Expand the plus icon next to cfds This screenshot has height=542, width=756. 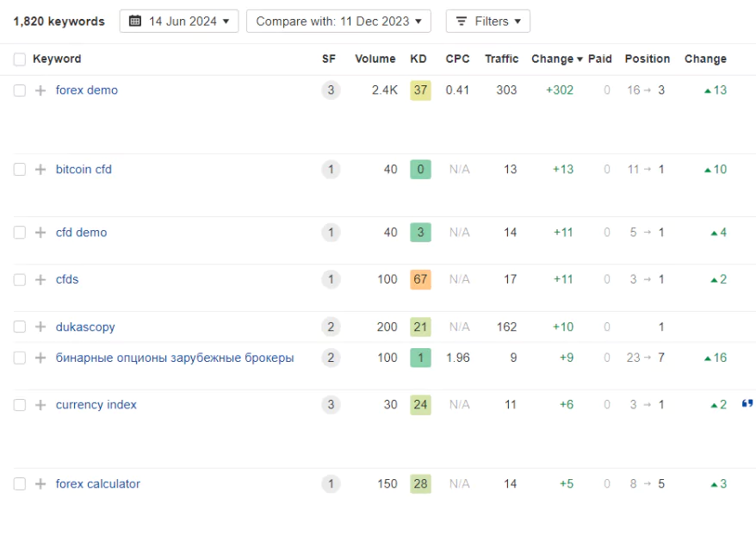click(40, 280)
